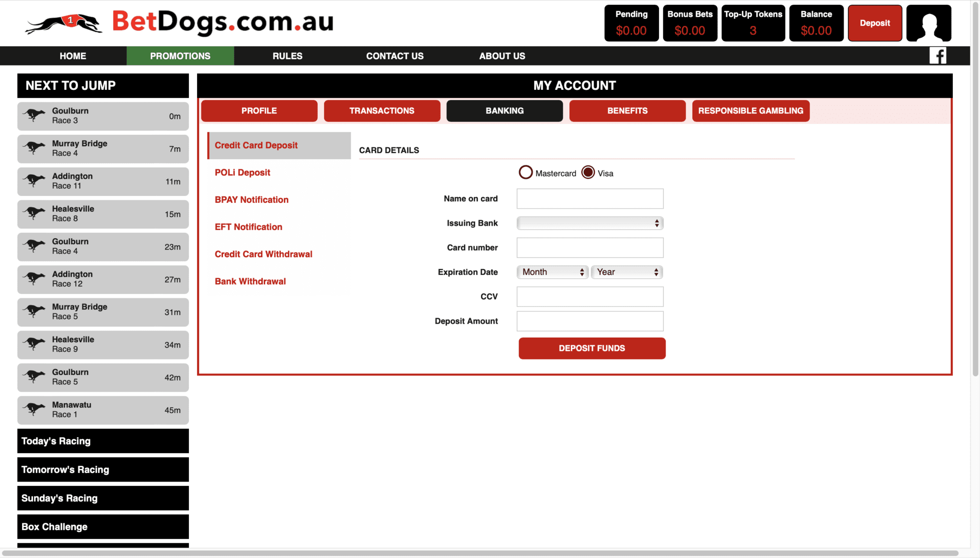Click greyhound icon for Goulburn Race 5
Viewport: 980px width, 558px height.
(35, 377)
